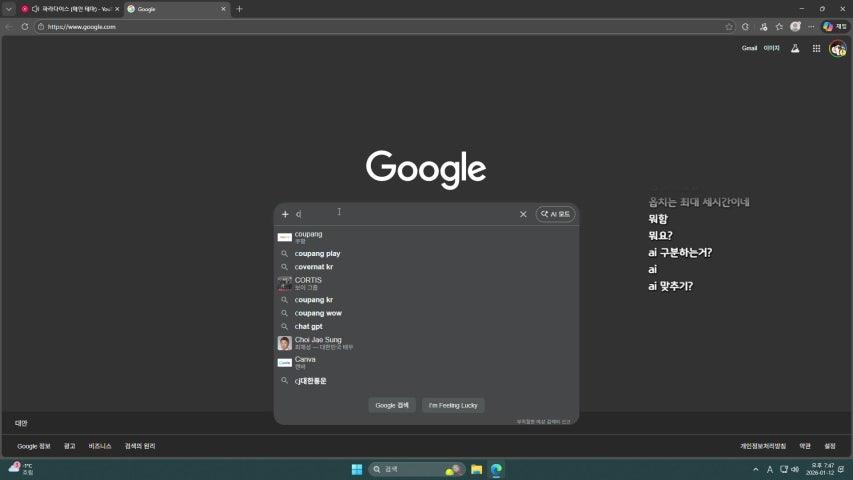The height and width of the screenshot is (480, 853).
Task: Open the split screen toolbar icon
Action: tap(763, 27)
